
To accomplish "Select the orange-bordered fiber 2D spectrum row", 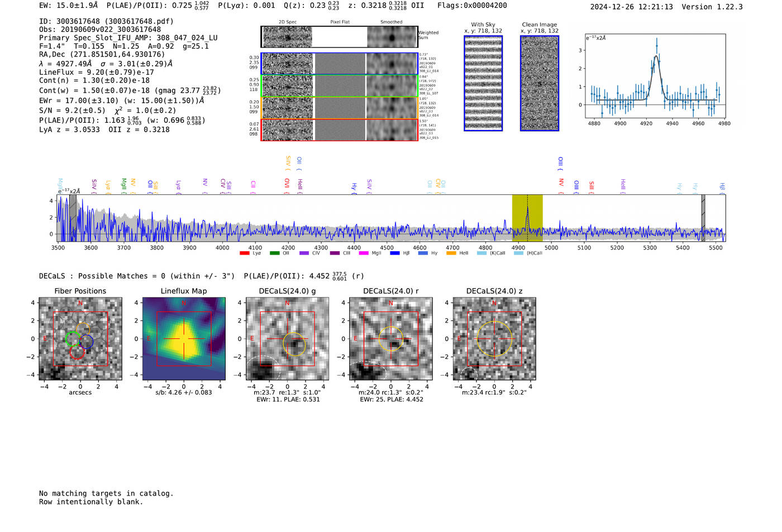I will tap(339, 108).
